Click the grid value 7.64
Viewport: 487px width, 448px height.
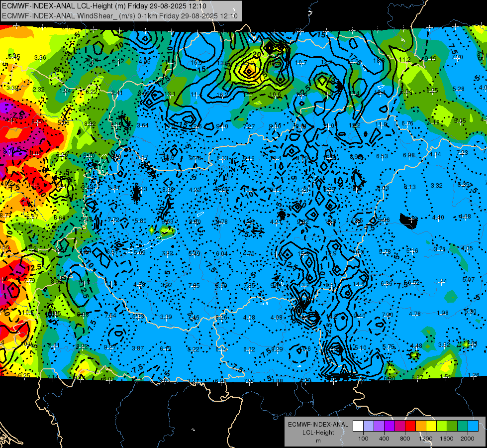pyautogui.click(x=110, y=316)
